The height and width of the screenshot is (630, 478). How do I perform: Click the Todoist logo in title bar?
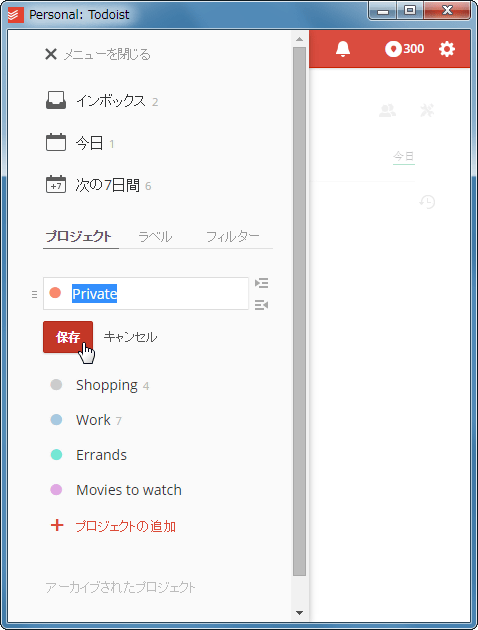point(16,15)
